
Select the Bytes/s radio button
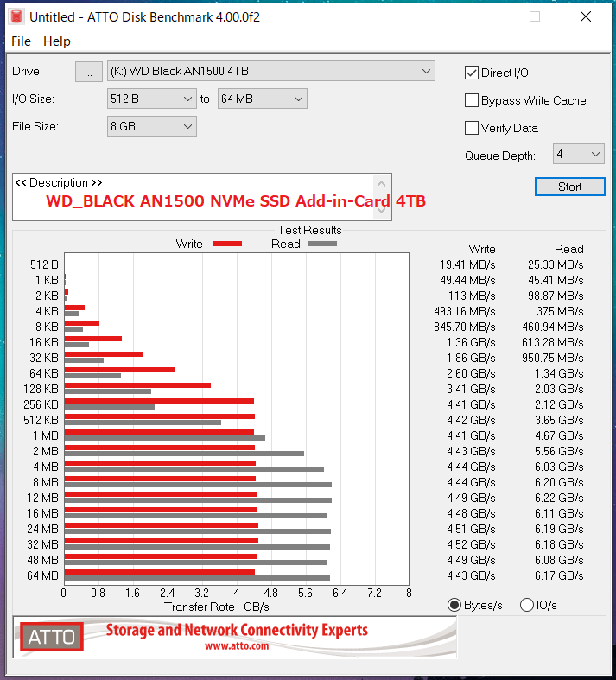click(x=454, y=605)
